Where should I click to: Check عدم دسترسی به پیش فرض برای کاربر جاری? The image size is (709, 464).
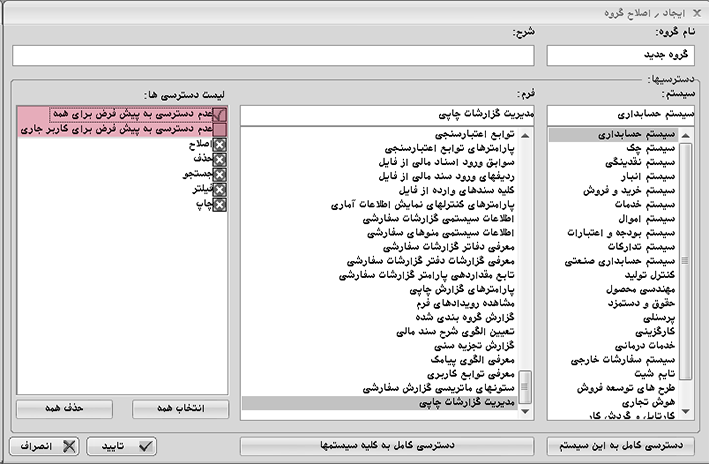[x=220, y=130]
